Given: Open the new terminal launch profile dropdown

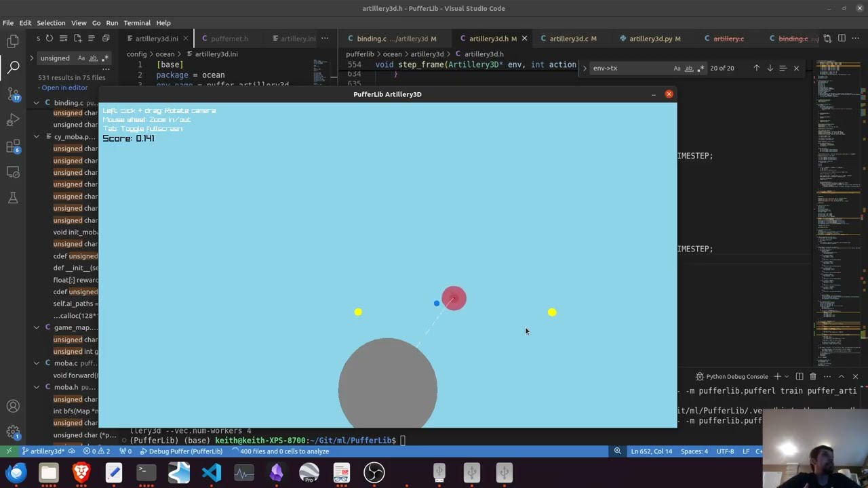Looking at the screenshot, I should point(787,376).
